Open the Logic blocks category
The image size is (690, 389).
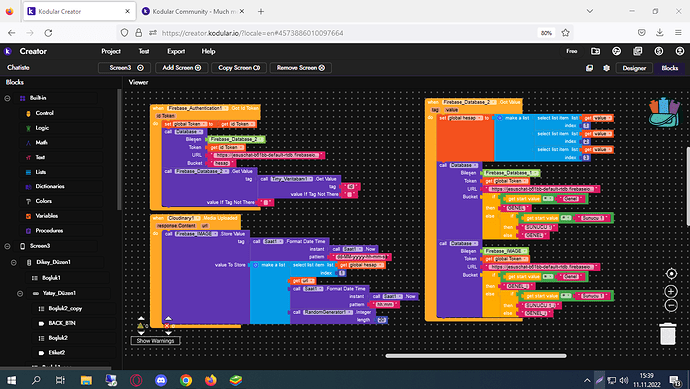tap(42, 128)
